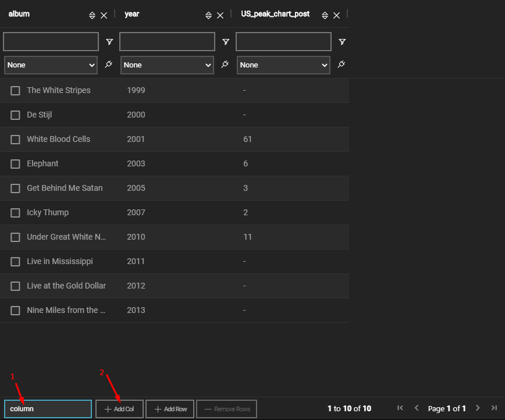Open the album column filter menu

pyautogui.click(x=109, y=41)
